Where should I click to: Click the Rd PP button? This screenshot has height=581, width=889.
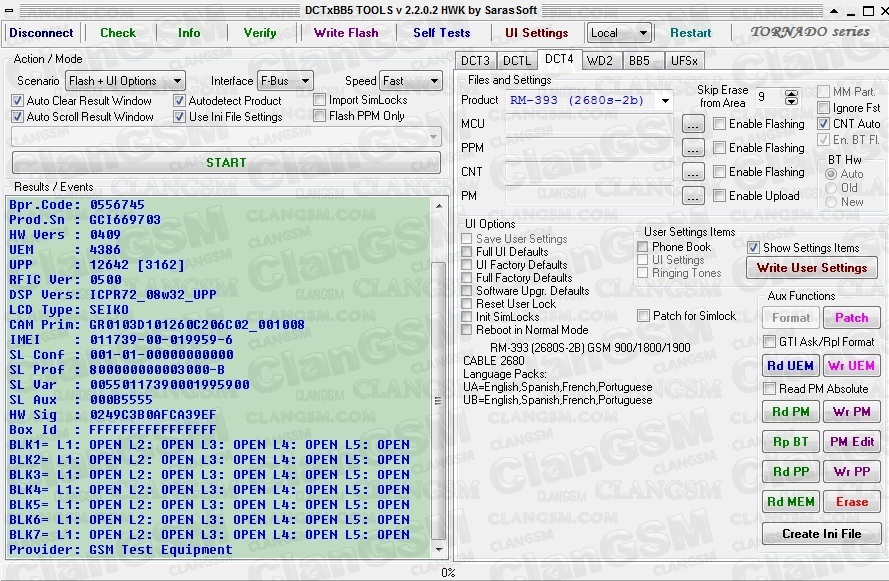pyautogui.click(x=790, y=472)
